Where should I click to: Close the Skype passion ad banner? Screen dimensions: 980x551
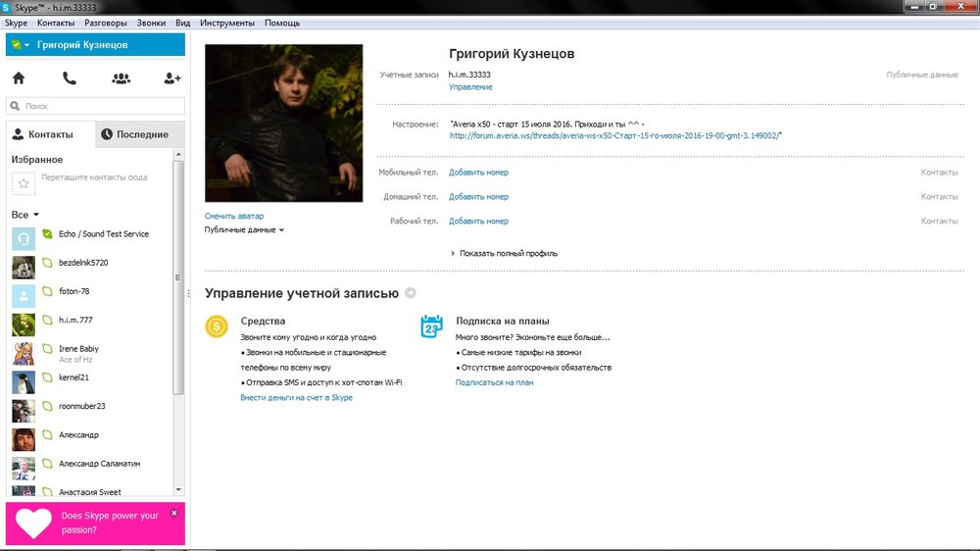click(174, 513)
